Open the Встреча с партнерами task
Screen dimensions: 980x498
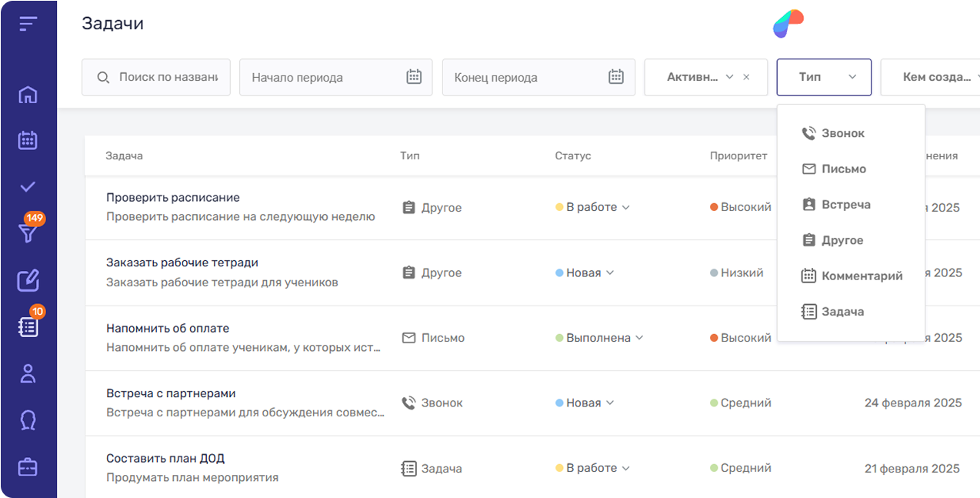click(x=171, y=393)
